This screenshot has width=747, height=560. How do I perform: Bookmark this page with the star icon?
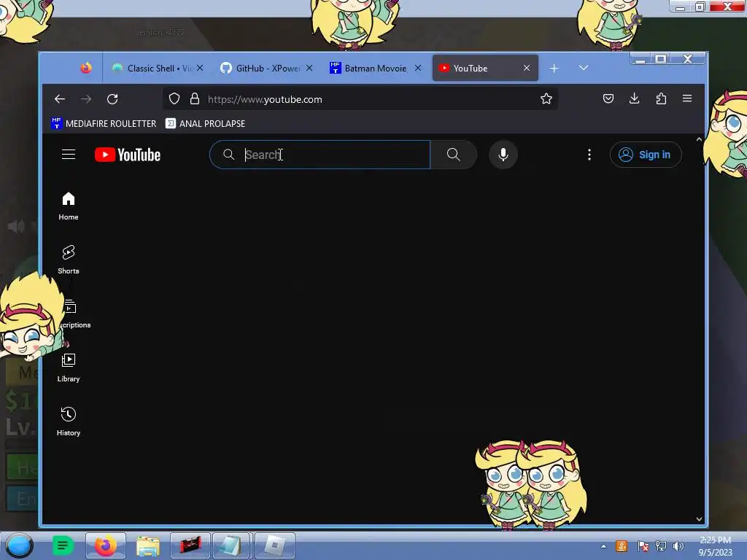coord(546,98)
